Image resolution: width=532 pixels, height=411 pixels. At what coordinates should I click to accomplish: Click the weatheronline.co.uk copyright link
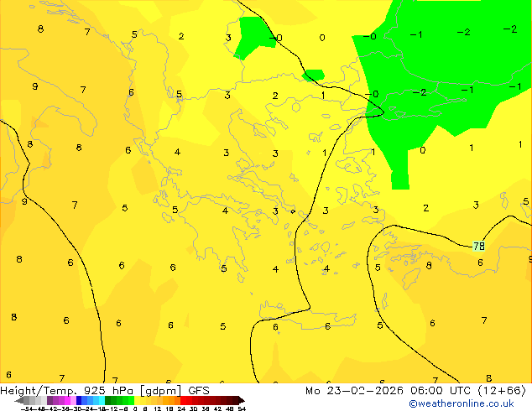[461, 403]
